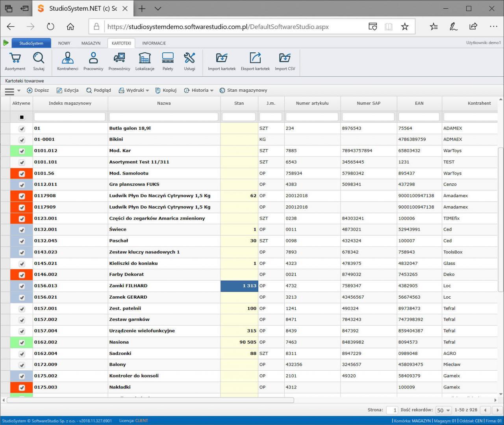Image resolution: width=504 pixels, height=425 pixels.
Task: Open the Lokalizacje warehouse icon
Action: pyautogui.click(x=145, y=58)
